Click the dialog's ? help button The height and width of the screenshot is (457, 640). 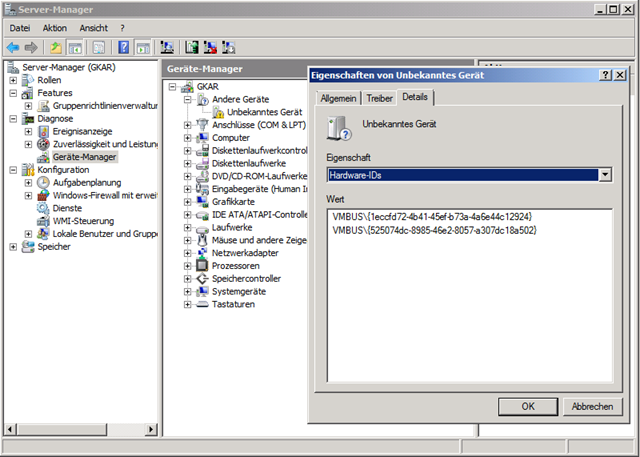(605, 75)
